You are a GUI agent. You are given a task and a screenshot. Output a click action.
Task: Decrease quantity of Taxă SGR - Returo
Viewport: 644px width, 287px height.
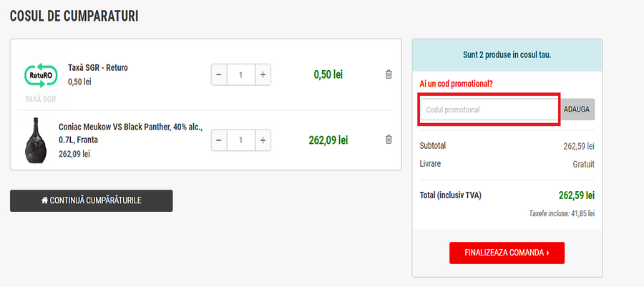(x=219, y=74)
